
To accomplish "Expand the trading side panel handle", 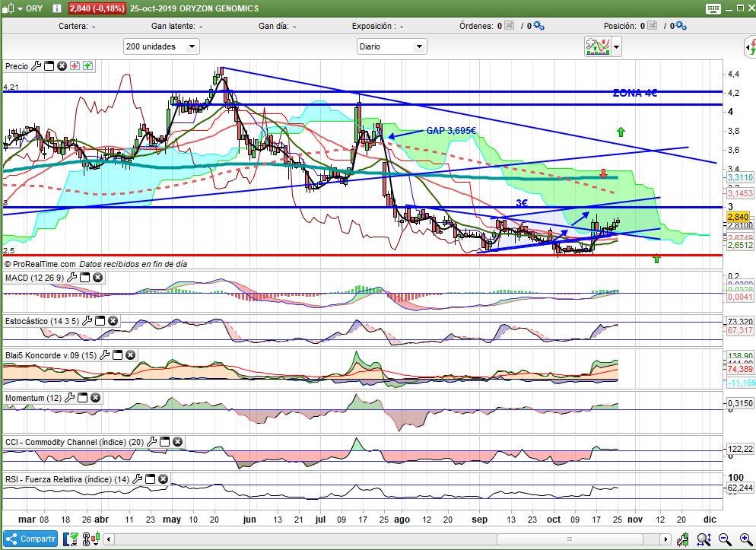I will (x=750, y=47).
